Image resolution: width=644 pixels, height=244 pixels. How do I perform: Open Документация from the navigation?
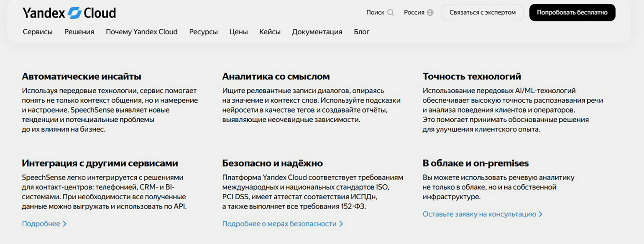(317, 32)
